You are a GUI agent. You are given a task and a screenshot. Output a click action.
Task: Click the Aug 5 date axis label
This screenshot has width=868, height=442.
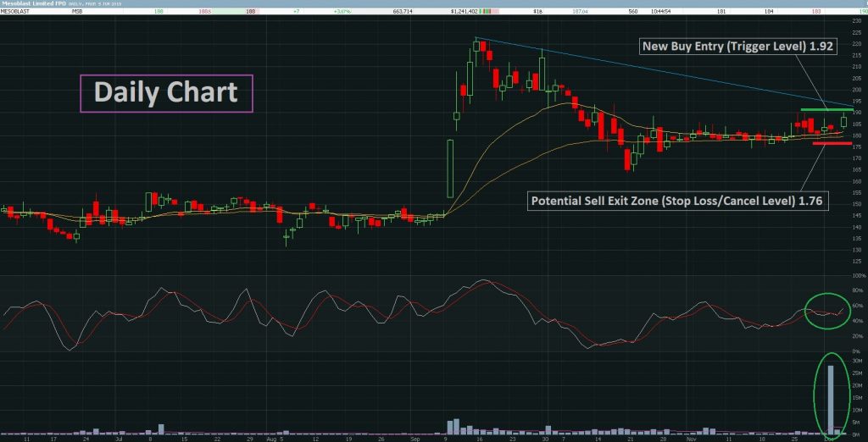[274, 438]
